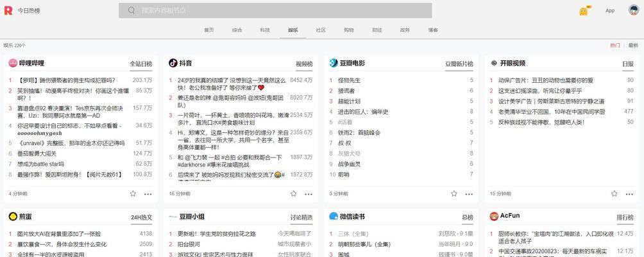Open 进击的巨人：编年史 entry

pyautogui.click(x=363, y=112)
